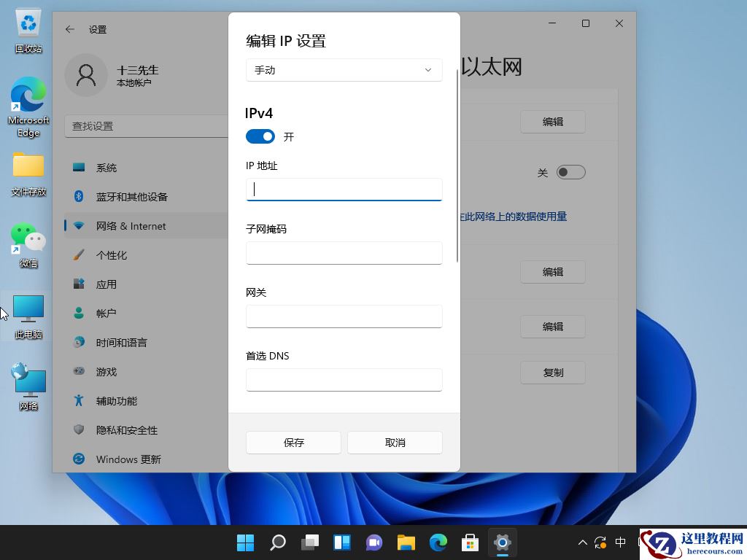Image resolution: width=747 pixels, height=560 pixels.
Task: Go back using the Settings back arrow
Action: pyautogui.click(x=69, y=29)
